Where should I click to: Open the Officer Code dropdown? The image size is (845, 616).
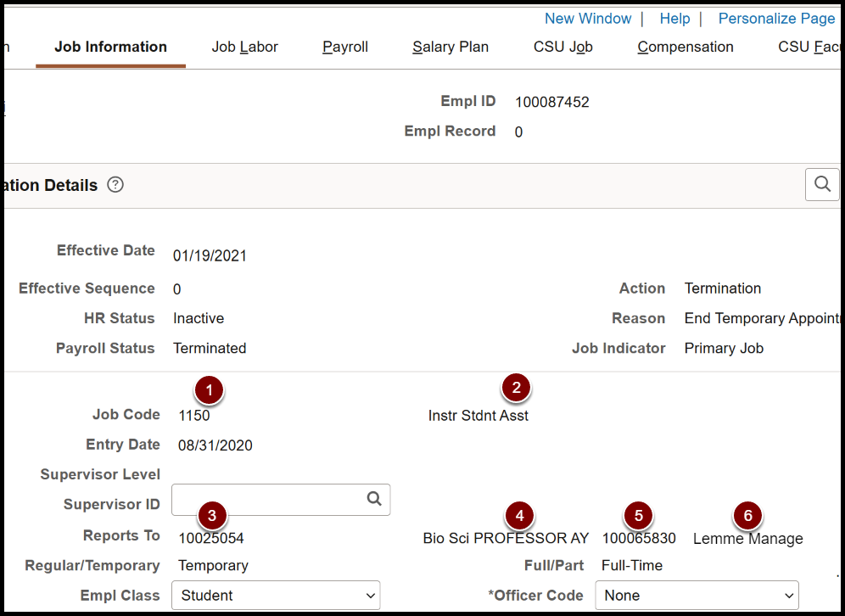tap(697, 596)
